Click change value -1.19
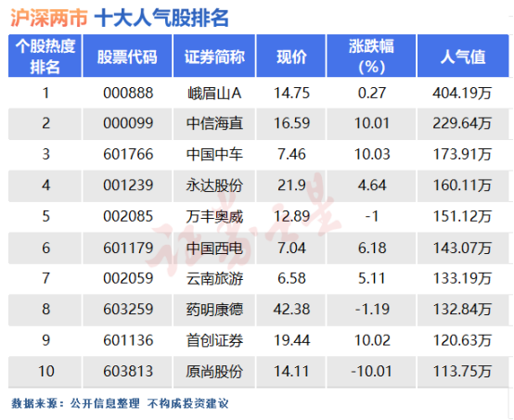Image resolution: width=514 pixels, height=420 pixels. coord(372,310)
